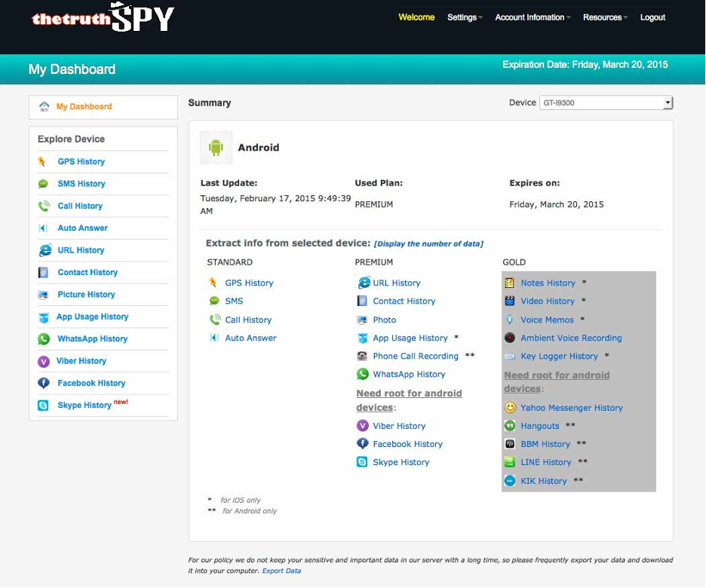
Task: Click the Phone Call Recording telephone icon
Action: coord(362,357)
